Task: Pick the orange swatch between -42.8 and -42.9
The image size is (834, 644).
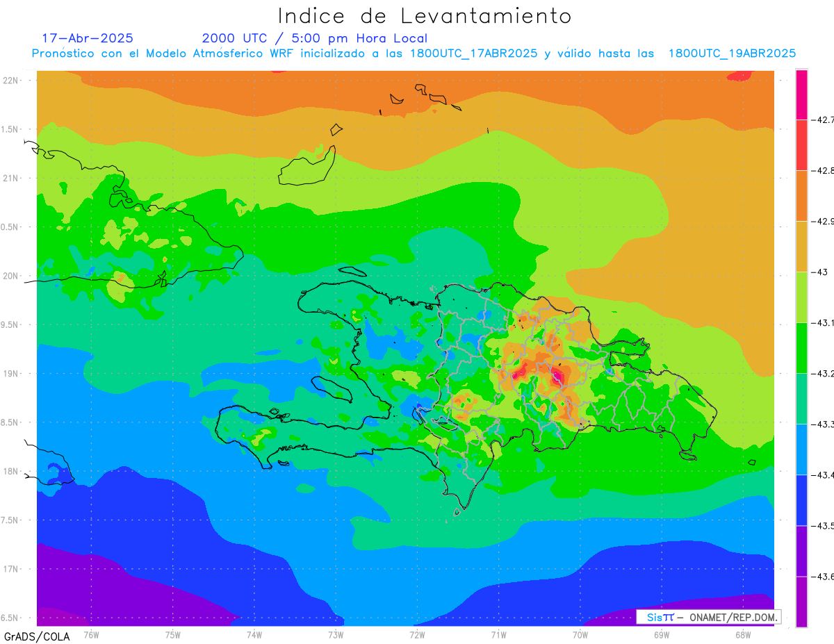Action: coord(801,195)
